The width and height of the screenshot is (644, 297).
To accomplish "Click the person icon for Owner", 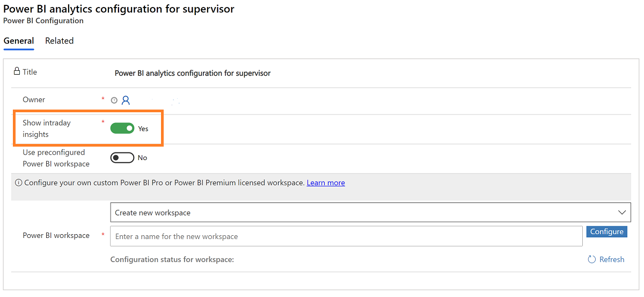I will [126, 100].
